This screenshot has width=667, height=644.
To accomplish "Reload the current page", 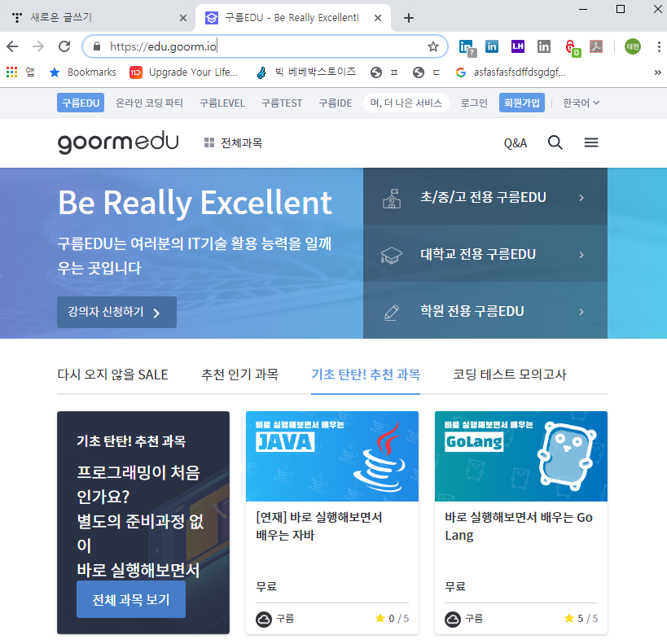I will click(64, 46).
